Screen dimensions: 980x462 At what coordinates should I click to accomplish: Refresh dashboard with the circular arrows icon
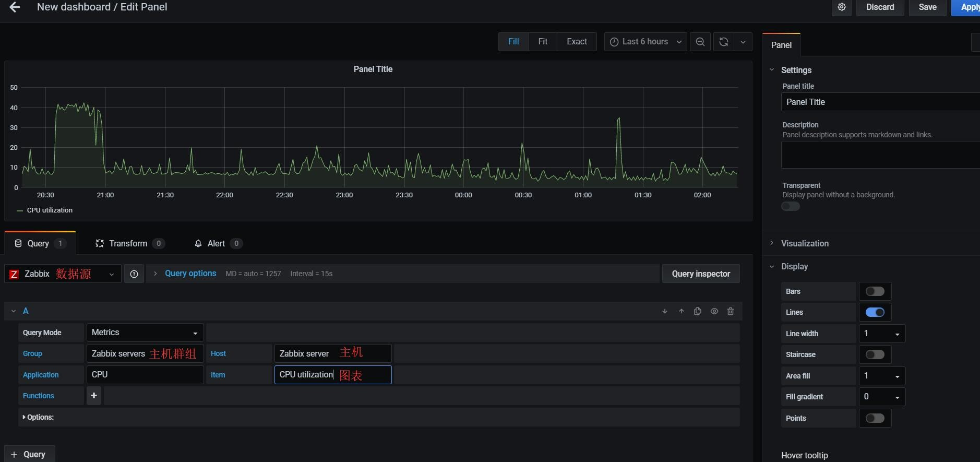point(723,42)
